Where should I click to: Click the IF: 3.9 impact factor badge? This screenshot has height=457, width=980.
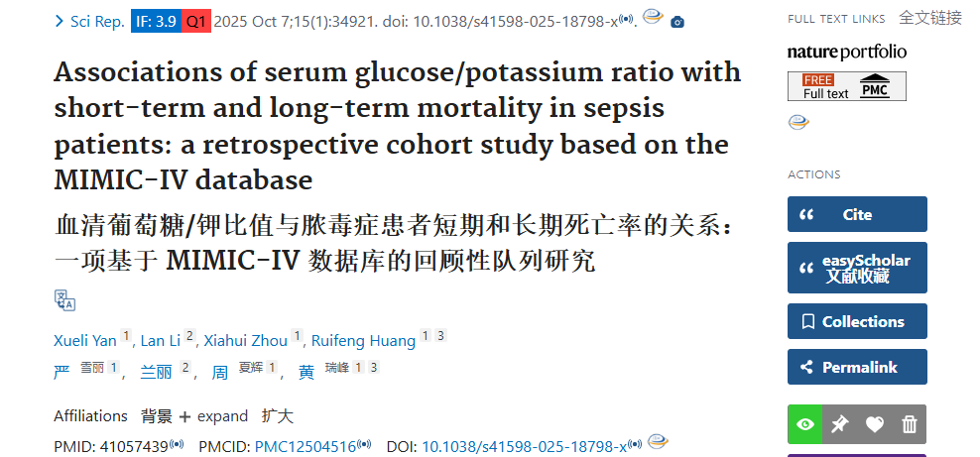157,22
